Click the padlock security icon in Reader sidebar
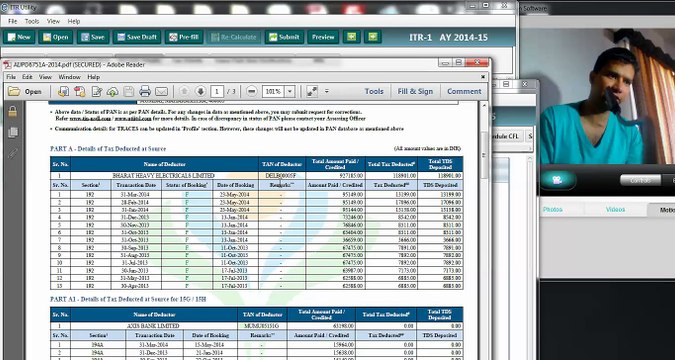Screen dimensions: 675x360 coord(12,112)
